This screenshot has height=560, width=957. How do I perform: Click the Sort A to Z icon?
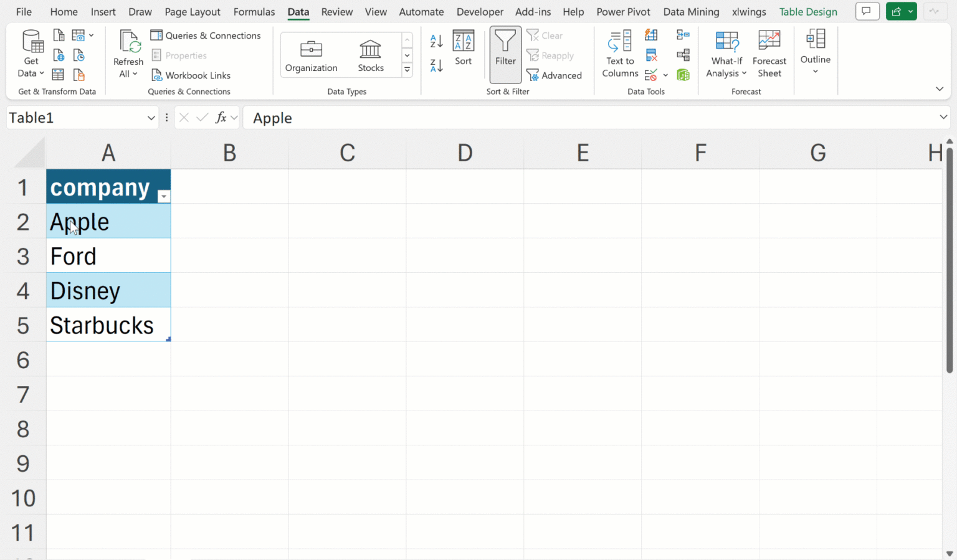coord(437,41)
